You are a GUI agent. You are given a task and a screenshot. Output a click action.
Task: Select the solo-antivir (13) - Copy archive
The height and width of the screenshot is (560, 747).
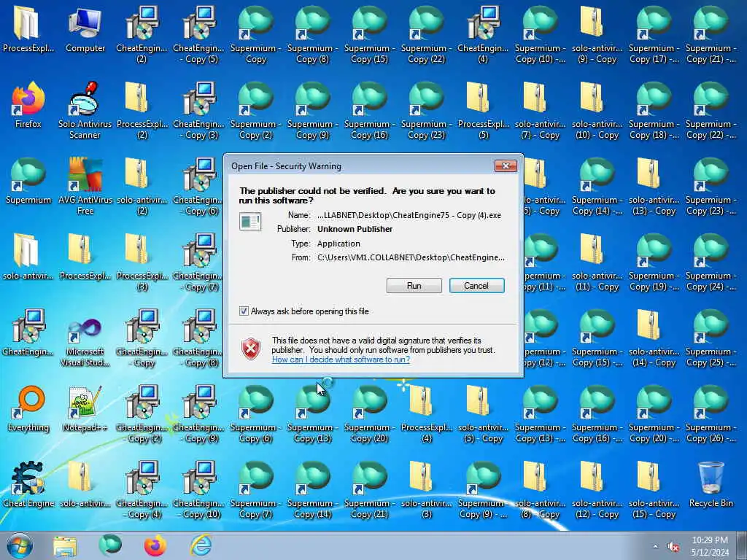tap(654, 186)
